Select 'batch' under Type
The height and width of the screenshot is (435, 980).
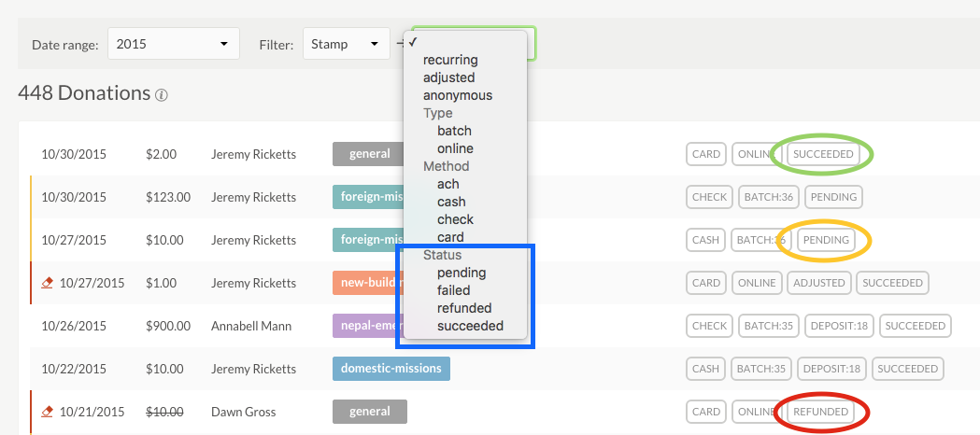pyautogui.click(x=454, y=131)
